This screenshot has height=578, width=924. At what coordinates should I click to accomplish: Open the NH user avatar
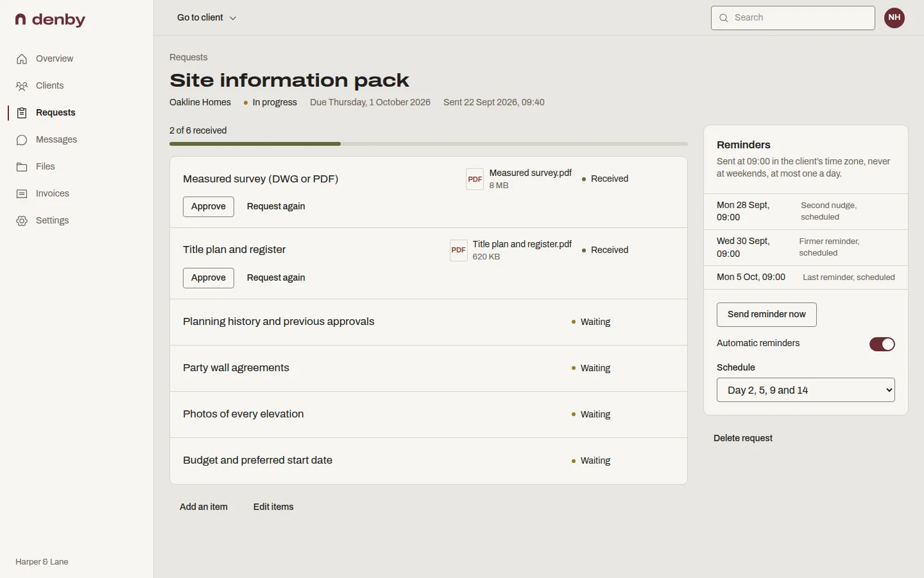click(894, 18)
